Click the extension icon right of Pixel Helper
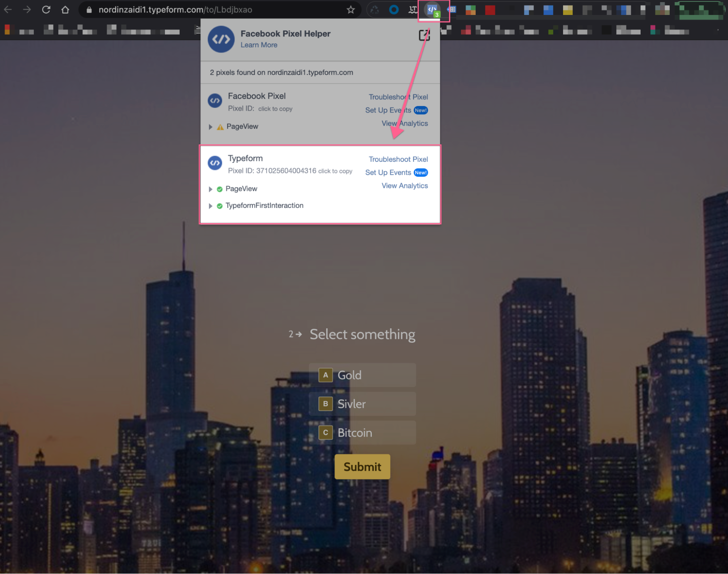This screenshot has width=728, height=574. 452,10
